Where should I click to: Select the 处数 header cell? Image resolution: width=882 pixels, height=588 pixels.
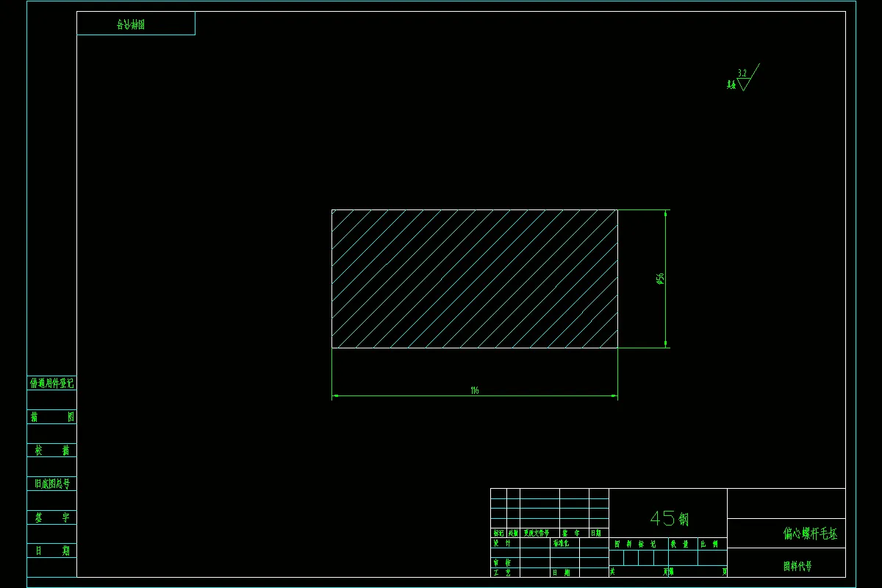point(513,533)
